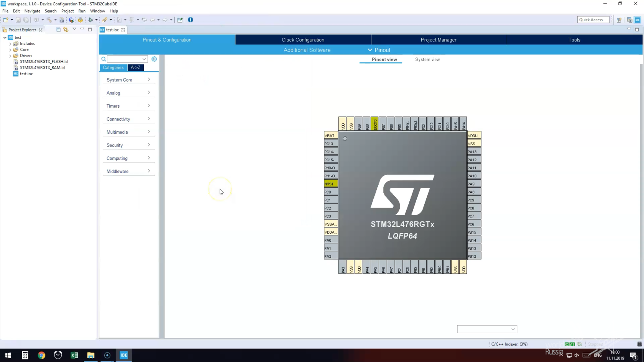Switch to the C/C++ perspective icon
This screenshot has height=362, width=644.
[629, 20]
